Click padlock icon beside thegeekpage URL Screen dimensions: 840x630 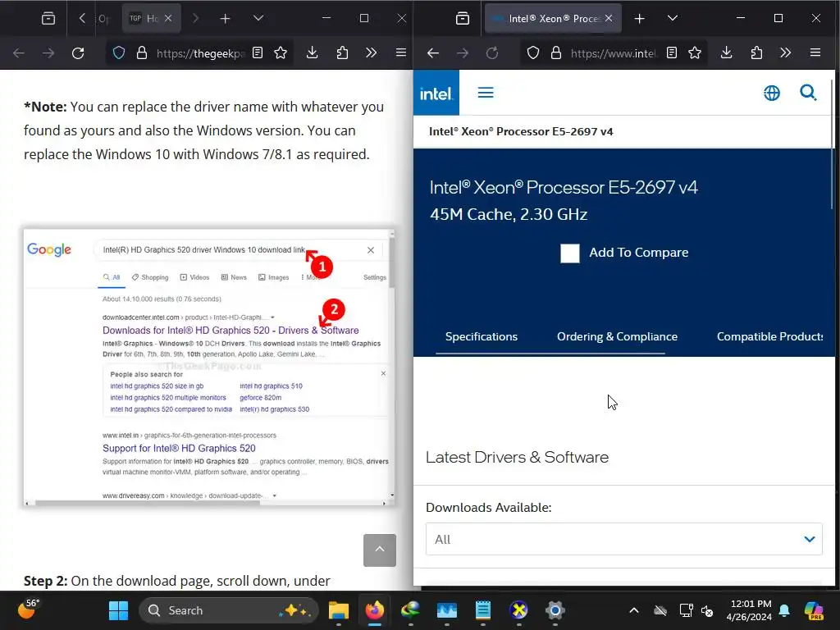(x=141, y=53)
